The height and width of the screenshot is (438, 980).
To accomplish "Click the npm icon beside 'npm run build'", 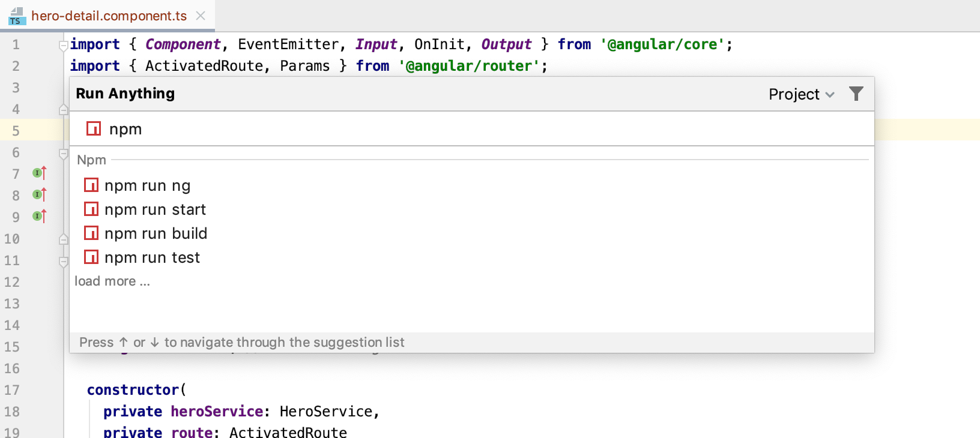I will [91, 233].
